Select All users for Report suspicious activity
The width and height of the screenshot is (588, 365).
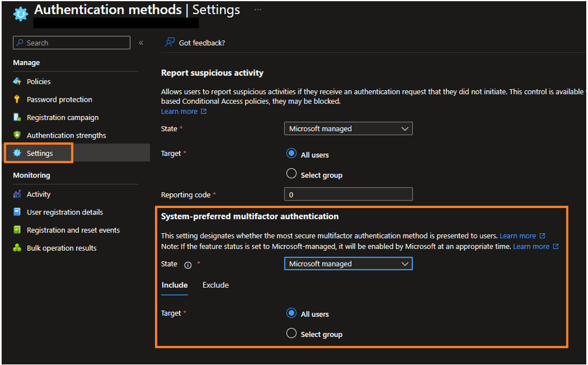click(x=291, y=153)
